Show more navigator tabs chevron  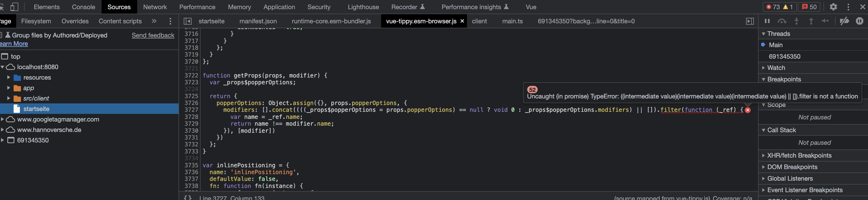154,21
